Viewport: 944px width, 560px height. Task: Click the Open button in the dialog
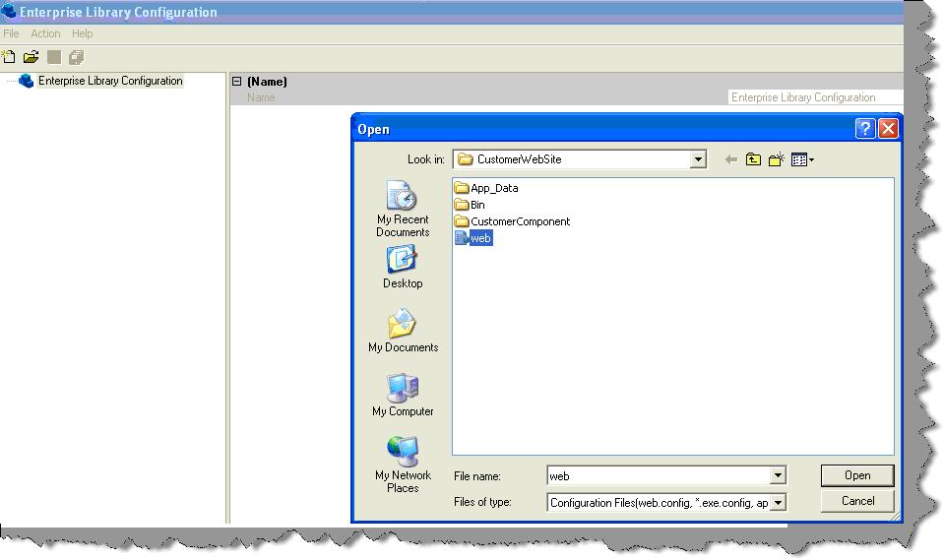(x=857, y=475)
